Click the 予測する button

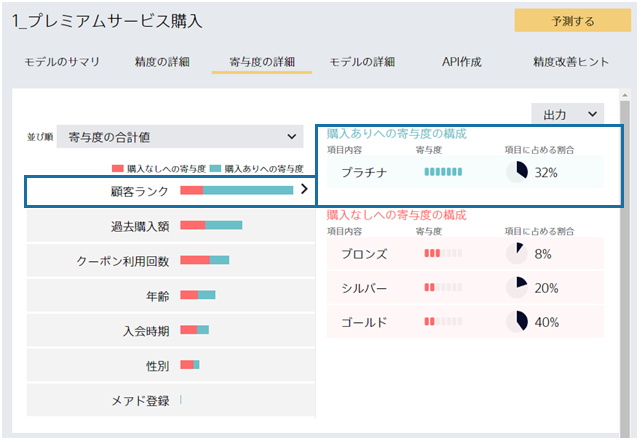(573, 20)
